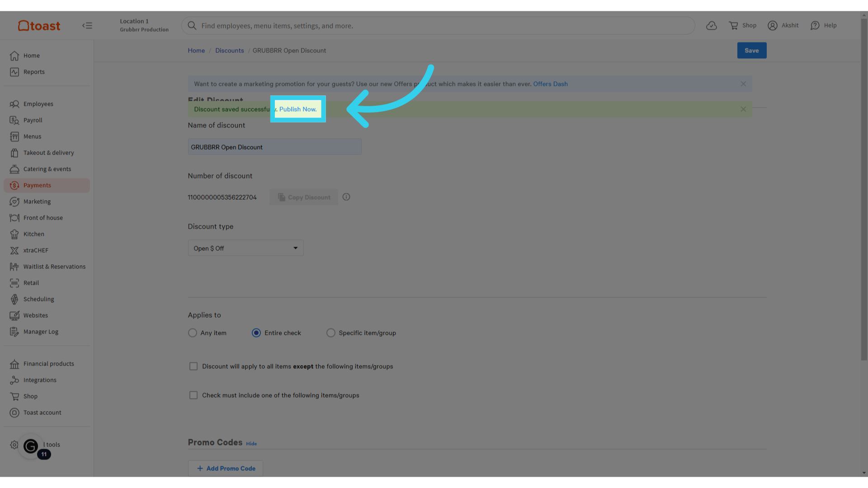This screenshot has width=868, height=488.
Task: Click the Financial products bank icon
Action: coord(14,364)
